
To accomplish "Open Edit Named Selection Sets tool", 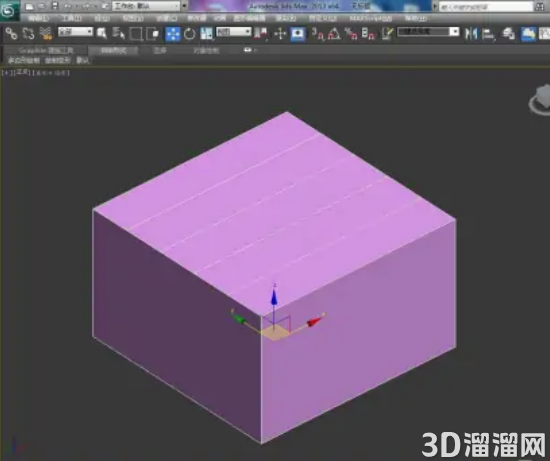I will (x=388, y=34).
